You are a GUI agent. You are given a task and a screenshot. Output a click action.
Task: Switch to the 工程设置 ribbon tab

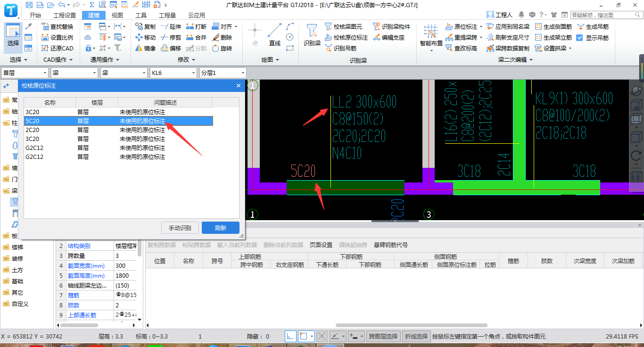pyautogui.click(x=65, y=15)
